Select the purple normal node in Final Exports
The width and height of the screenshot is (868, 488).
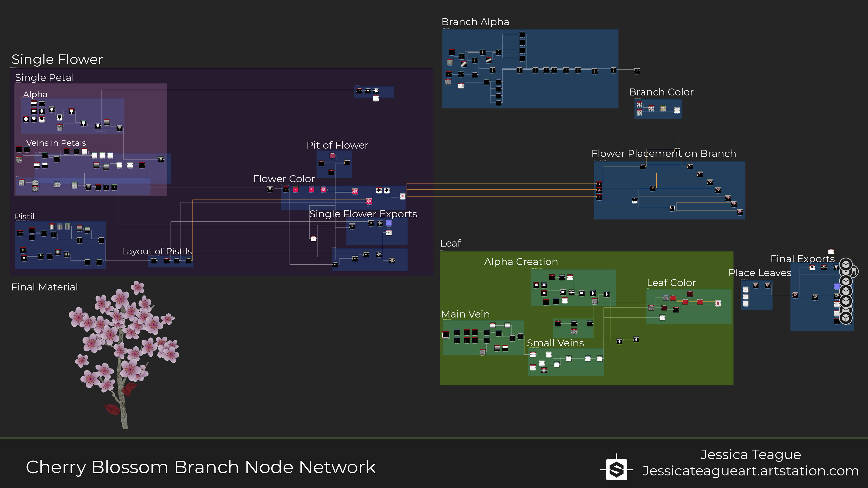(837, 286)
